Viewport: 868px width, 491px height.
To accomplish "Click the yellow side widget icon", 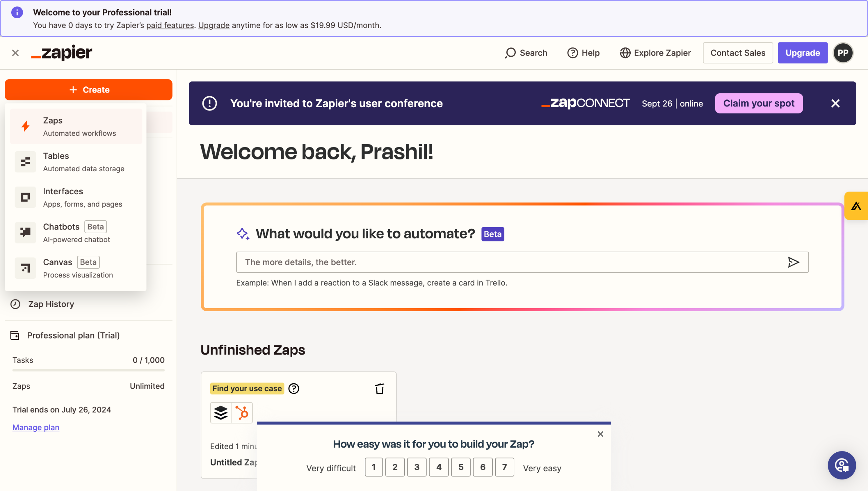I will pos(856,206).
